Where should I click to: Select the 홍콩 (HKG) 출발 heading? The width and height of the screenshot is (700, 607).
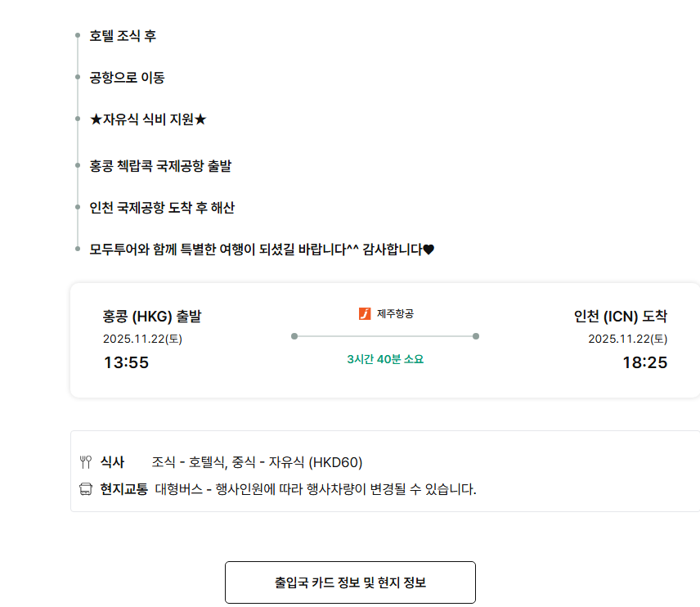(x=152, y=317)
